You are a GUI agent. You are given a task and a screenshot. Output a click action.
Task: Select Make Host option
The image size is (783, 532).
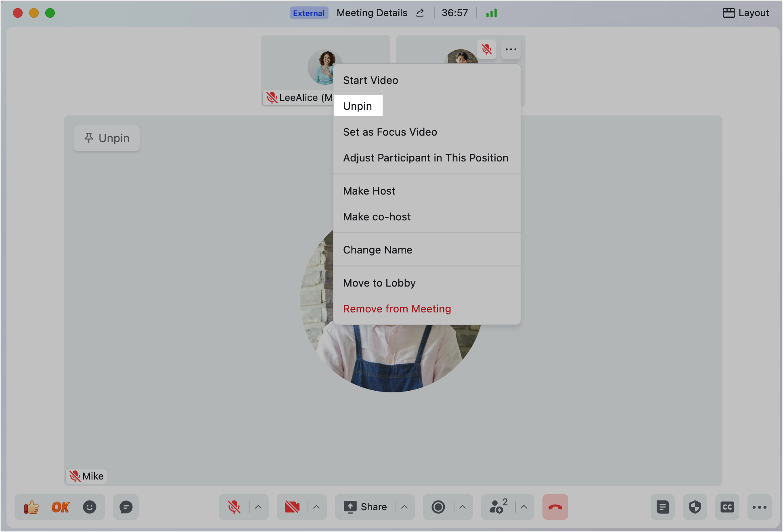427,191
